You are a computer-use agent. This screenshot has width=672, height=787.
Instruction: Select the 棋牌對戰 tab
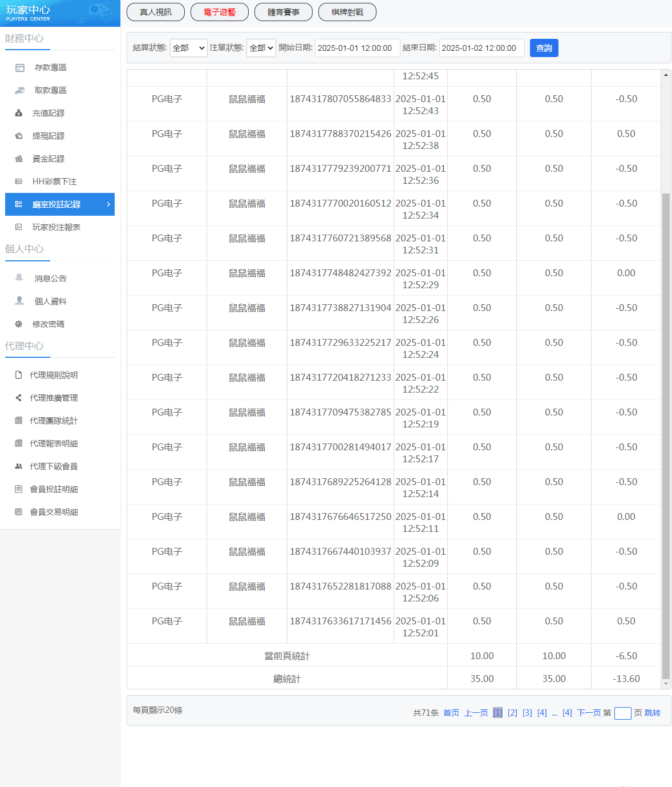347,12
